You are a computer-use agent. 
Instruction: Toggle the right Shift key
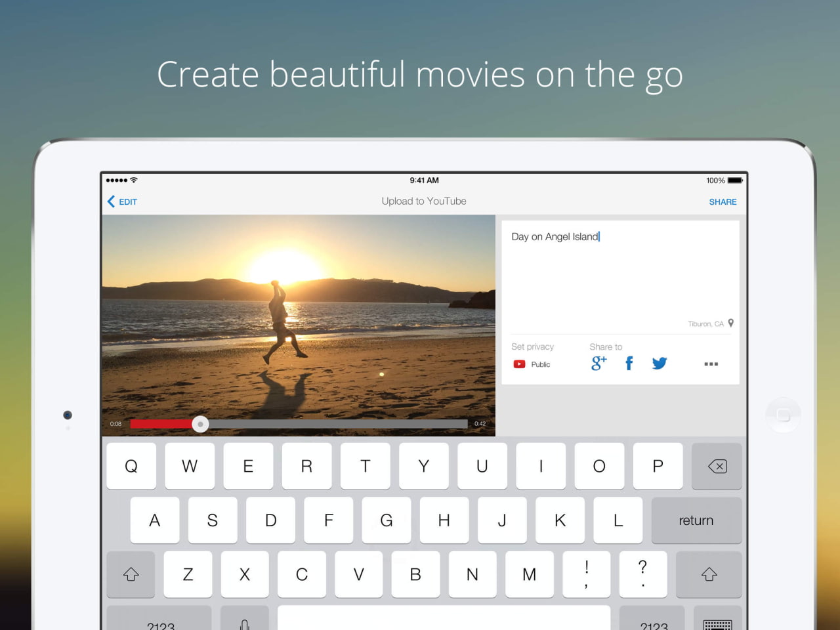pyautogui.click(x=709, y=574)
